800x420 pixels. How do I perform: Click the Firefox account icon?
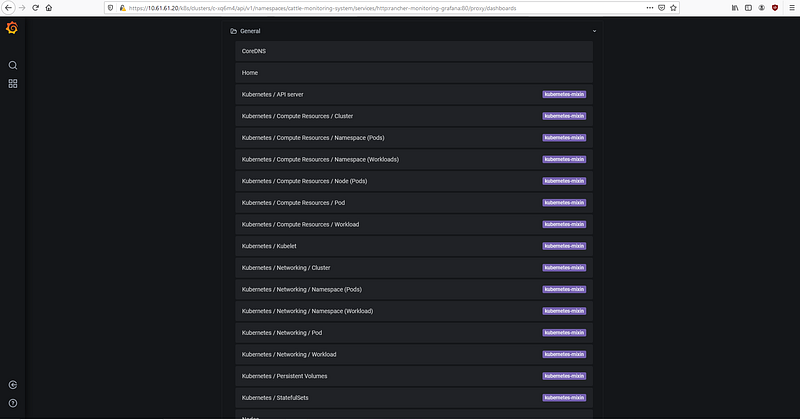tap(761, 8)
